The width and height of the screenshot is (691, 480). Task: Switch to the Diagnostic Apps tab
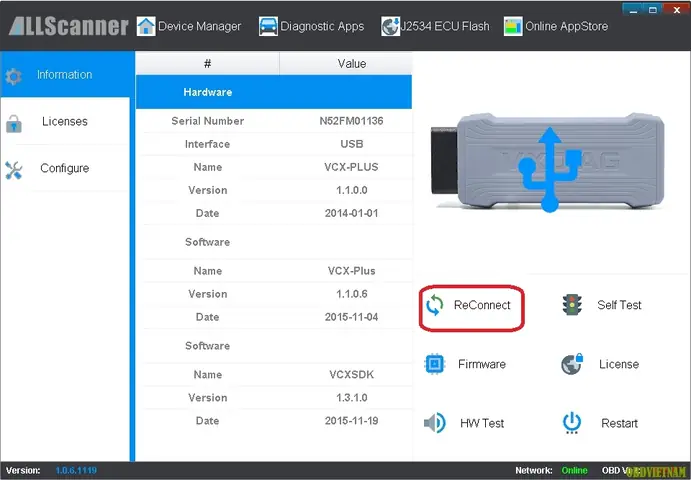click(x=309, y=26)
